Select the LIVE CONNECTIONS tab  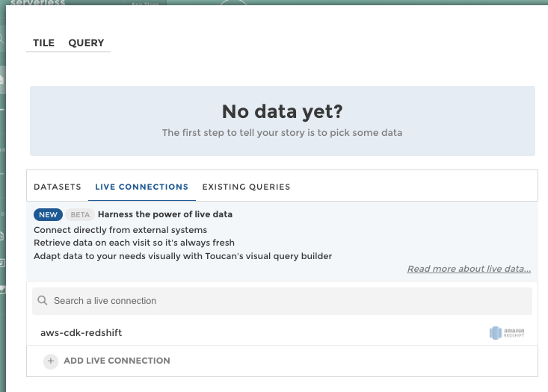coord(141,187)
